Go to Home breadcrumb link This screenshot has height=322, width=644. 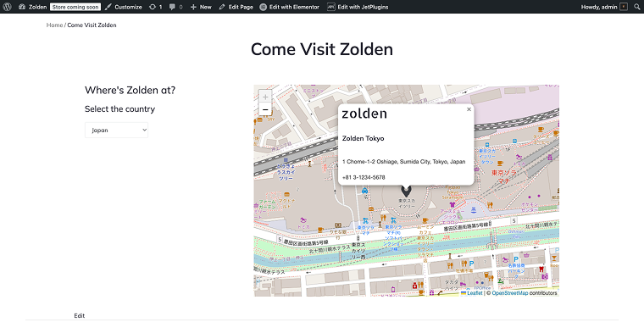click(54, 25)
